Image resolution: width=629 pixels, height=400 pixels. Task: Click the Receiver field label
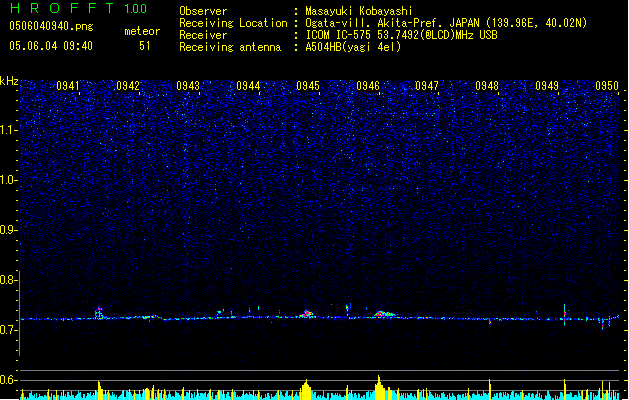pyautogui.click(x=203, y=35)
